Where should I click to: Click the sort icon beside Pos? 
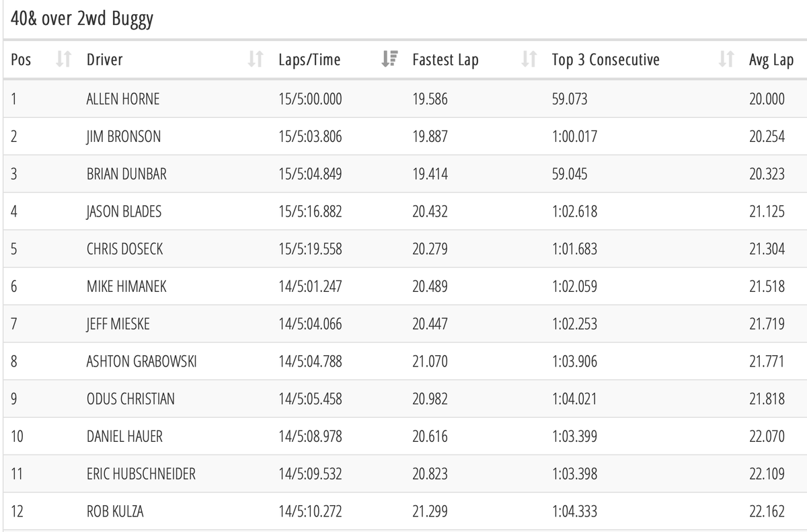click(63, 60)
